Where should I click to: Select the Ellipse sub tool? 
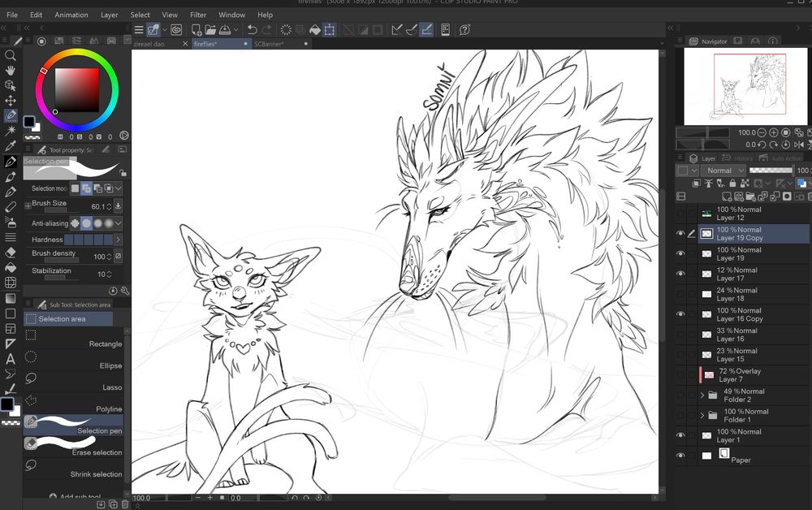coord(73,361)
